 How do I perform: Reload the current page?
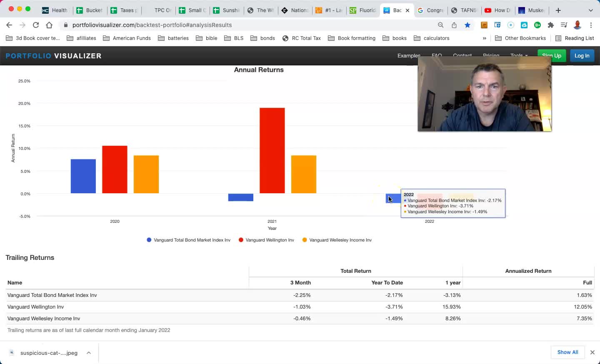pyautogui.click(x=36, y=25)
